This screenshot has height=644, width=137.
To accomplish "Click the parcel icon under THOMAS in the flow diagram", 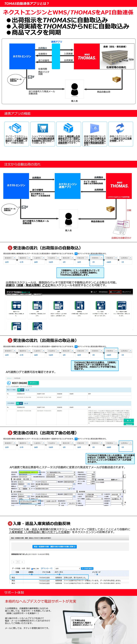I will tap(110, 209).
